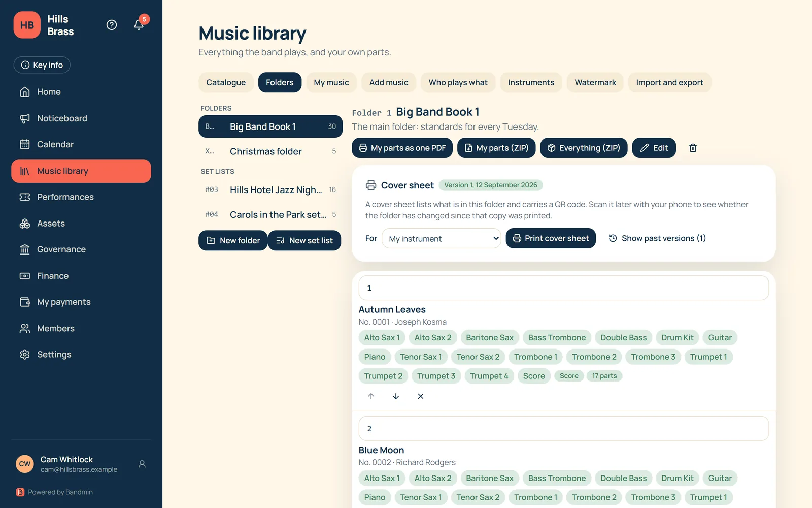This screenshot has width=812, height=508.
Task: Click the position number field for Blue Moon
Action: click(x=564, y=429)
